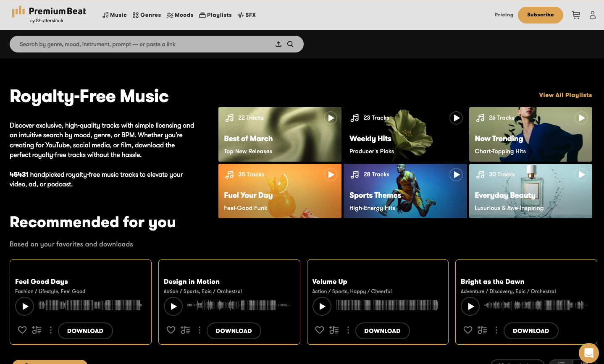Click into the search input field

click(x=143, y=44)
